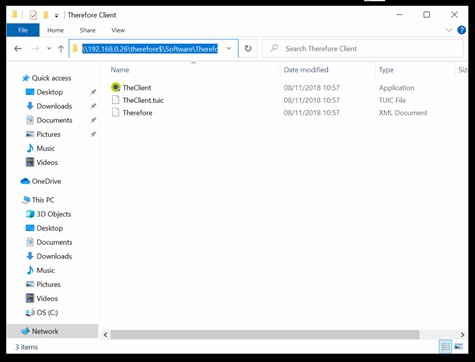Pin toggle next to Documents in Quick access
Screen dimensions: 475x362
93,120
